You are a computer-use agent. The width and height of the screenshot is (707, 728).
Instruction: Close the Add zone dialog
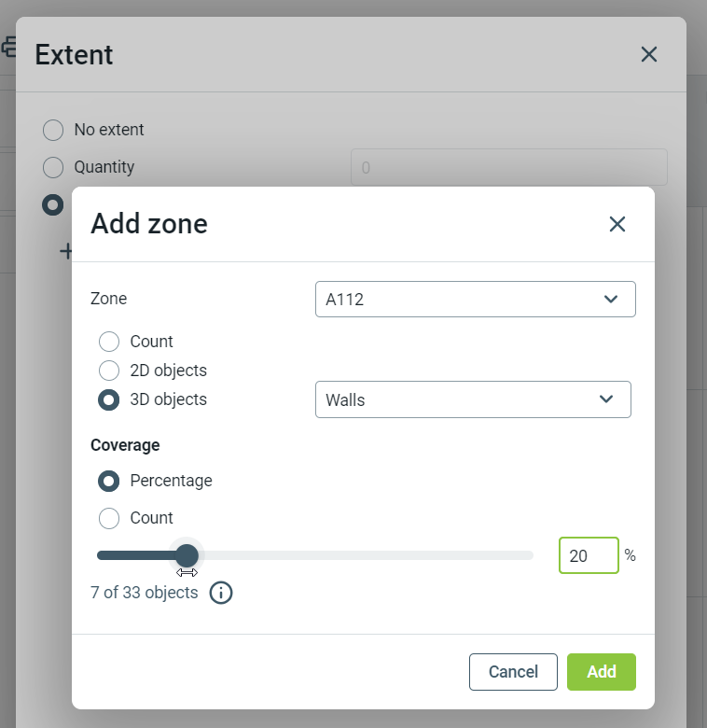coord(617,224)
